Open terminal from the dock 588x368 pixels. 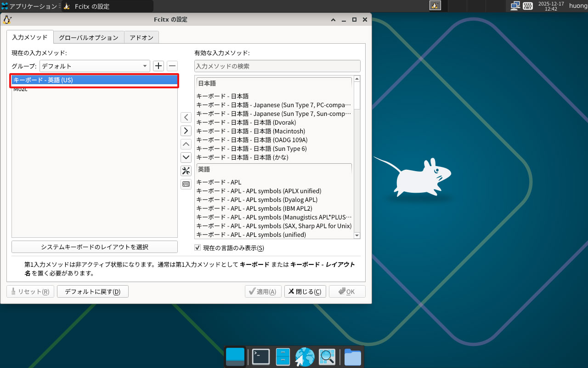(260, 357)
